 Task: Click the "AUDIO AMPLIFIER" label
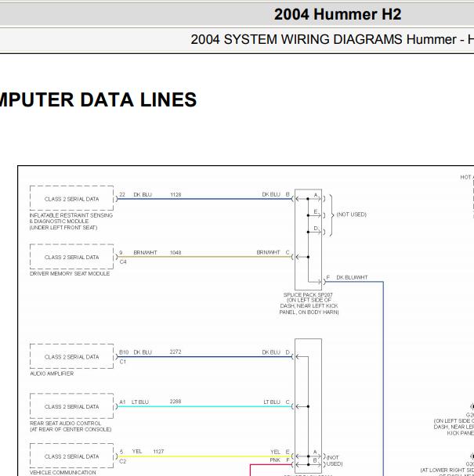click(x=52, y=373)
